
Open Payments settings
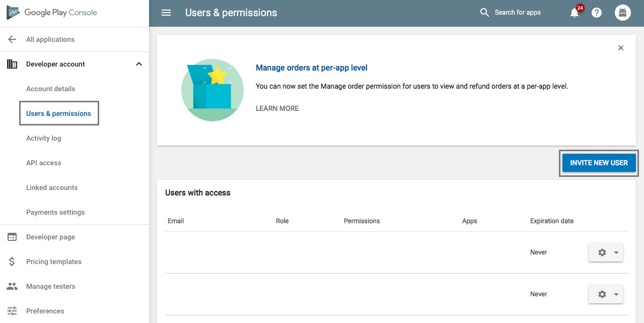pyautogui.click(x=55, y=212)
